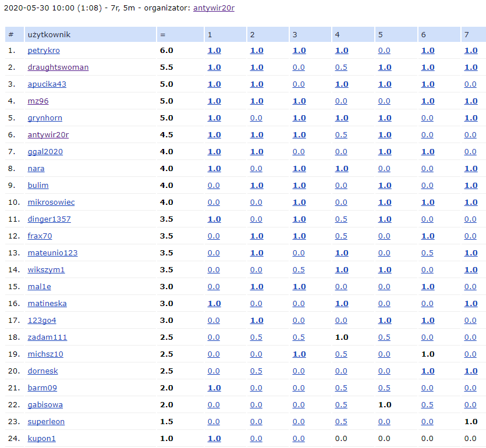Viewport: 486px width, 448px height.
Task: View petrykro's round 5 loss result
Action: pos(384,51)
